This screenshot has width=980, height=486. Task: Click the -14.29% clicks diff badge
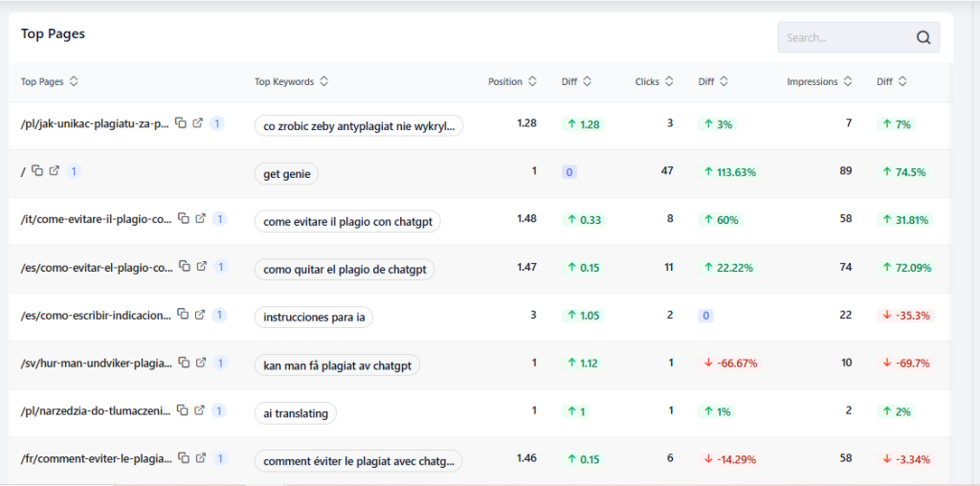tap(729, 459)
